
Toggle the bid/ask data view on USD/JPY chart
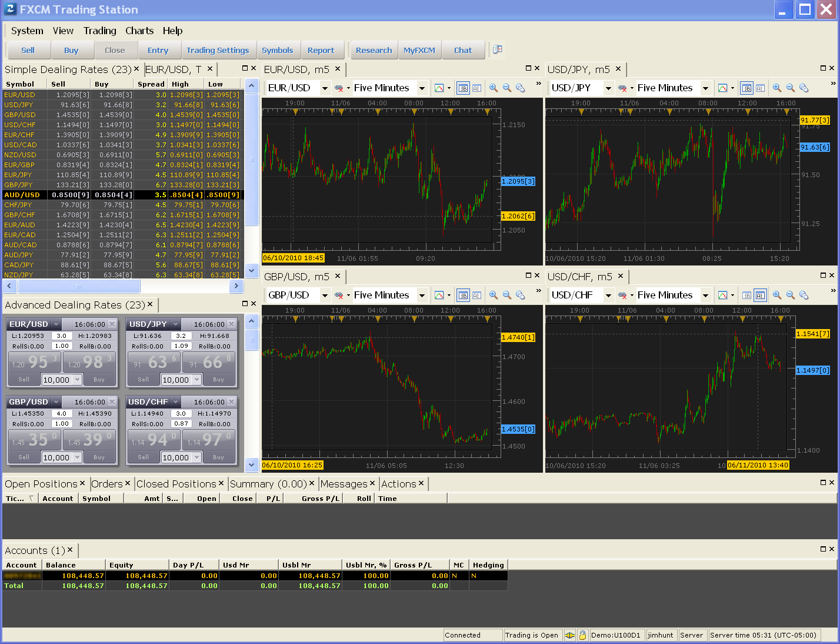pos(746,88)
